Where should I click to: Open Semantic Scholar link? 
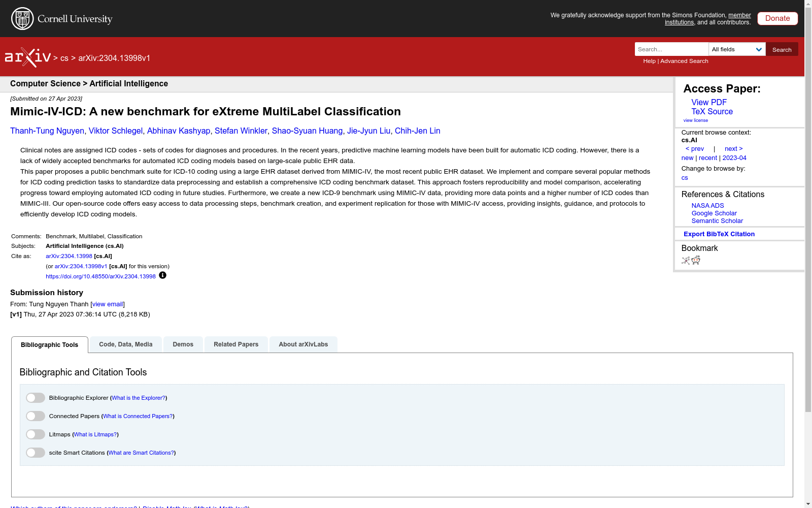(717, 221)
